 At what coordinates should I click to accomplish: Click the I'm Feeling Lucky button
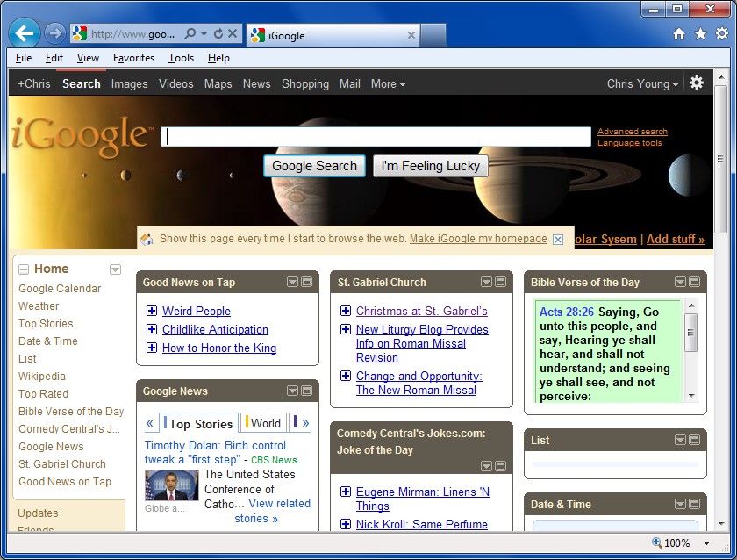click(x=431, y=166)
